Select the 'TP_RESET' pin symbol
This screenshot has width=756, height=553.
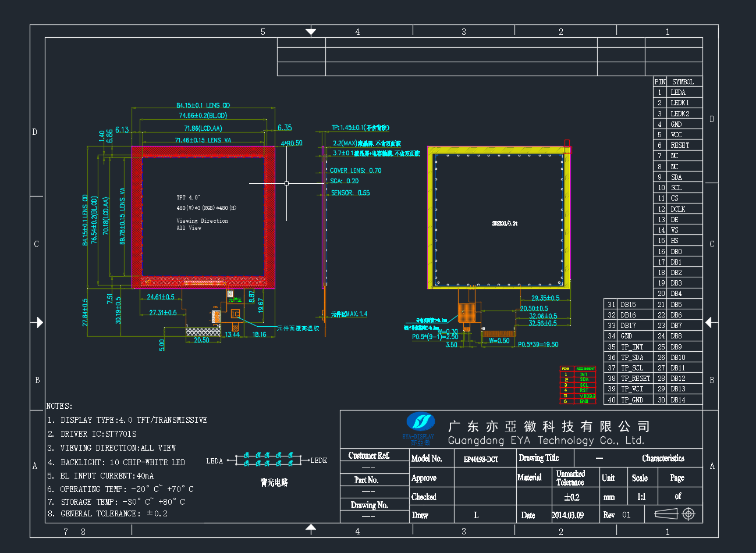tap(636, 379)
